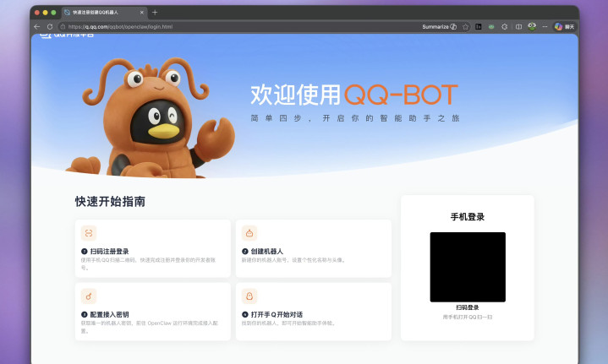The width and height of the screenshot is (608, 364).
Task: Select the 打开手Q开始对话 step title
Action: pyautogui.click(x=277, y=314)
